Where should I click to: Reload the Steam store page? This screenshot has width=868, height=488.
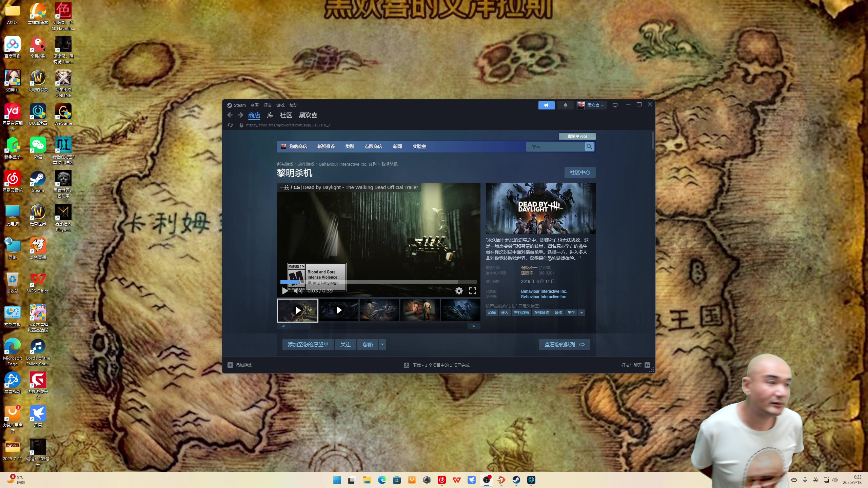point(230,125)
